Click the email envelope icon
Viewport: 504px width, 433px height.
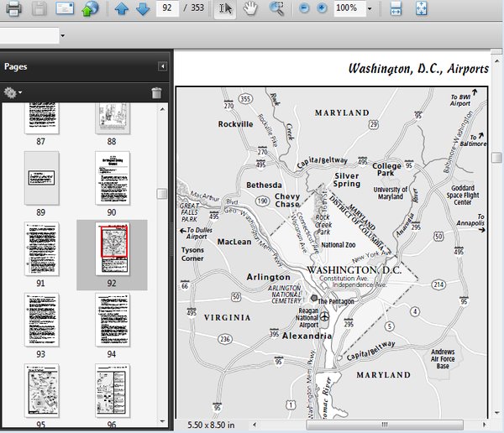65,9
